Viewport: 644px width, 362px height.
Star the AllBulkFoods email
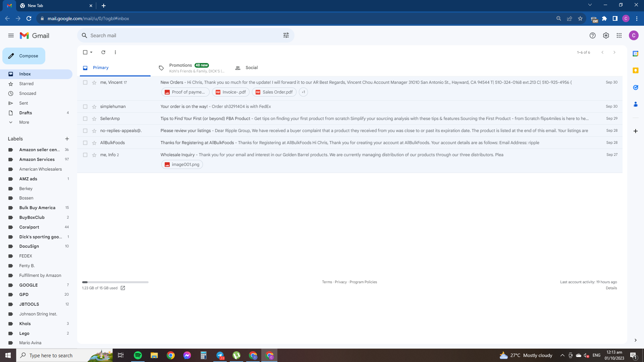pos(94,143)
